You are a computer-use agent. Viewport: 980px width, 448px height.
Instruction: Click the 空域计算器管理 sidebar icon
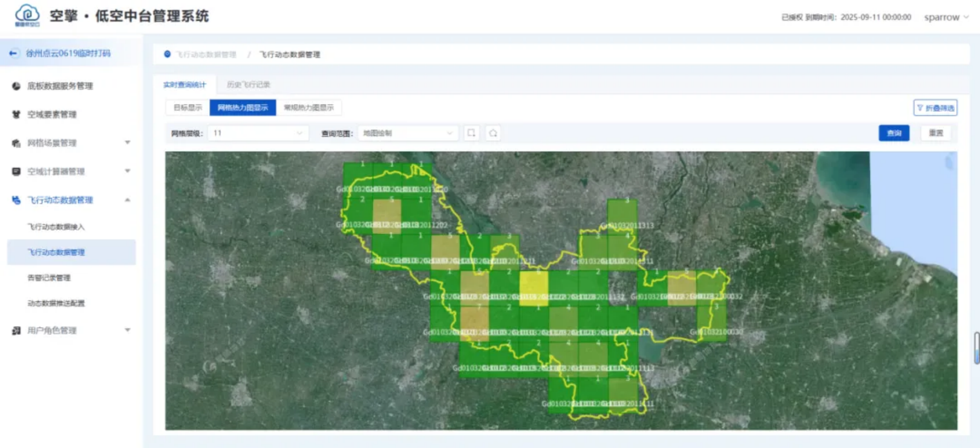coord(16,172)
